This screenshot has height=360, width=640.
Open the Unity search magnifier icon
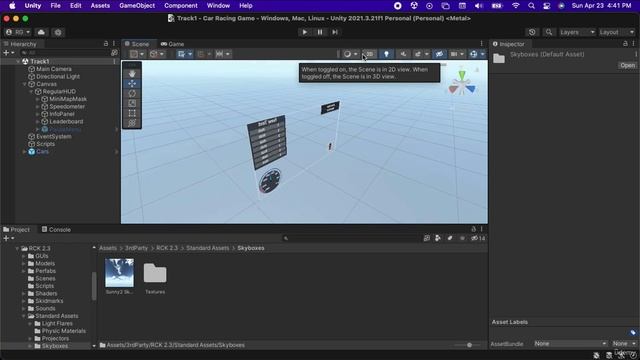[x=549, y=32]
